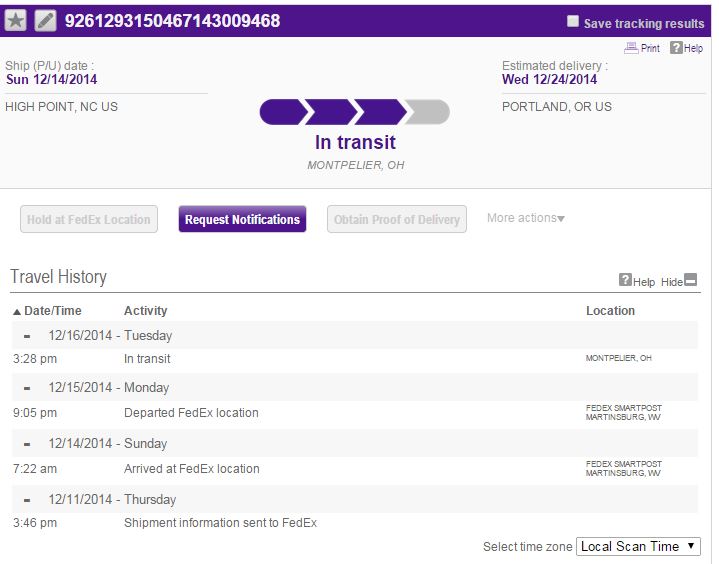Screen dimensions: 719x564
Task: Collapse the 12/14/2014 Sunday section
Action: [x=28, y=444]
